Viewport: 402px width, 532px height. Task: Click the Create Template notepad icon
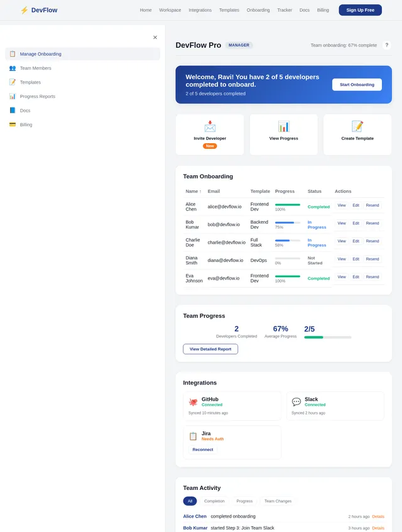[357, 126]
